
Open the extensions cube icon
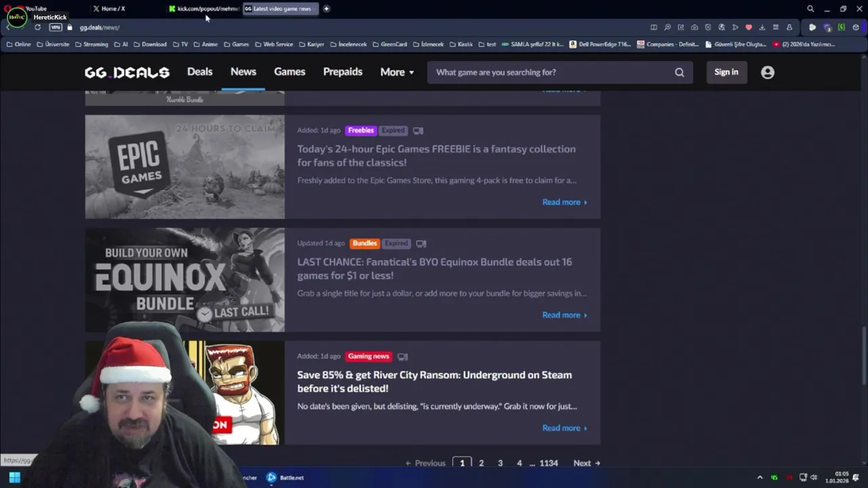tap(856, 27)
